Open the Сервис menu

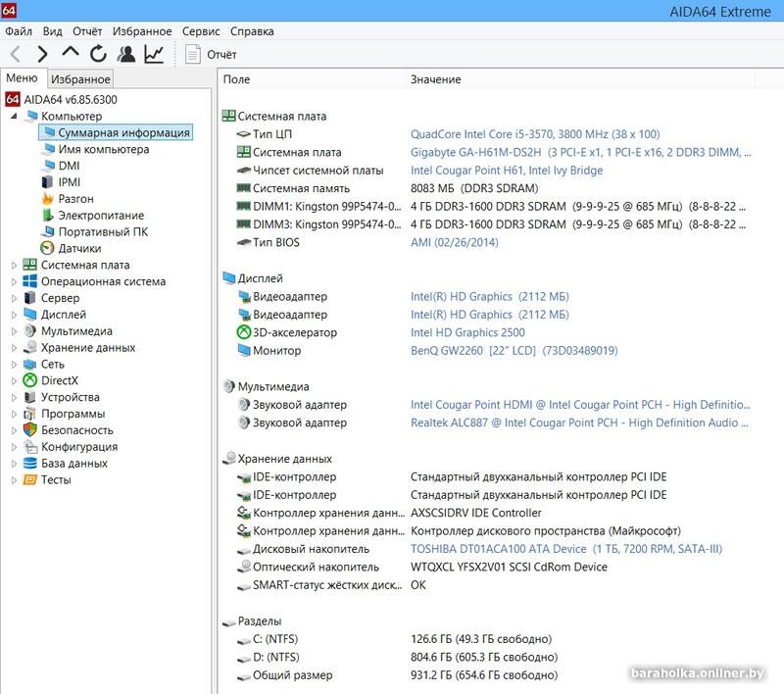click(201, 31)
